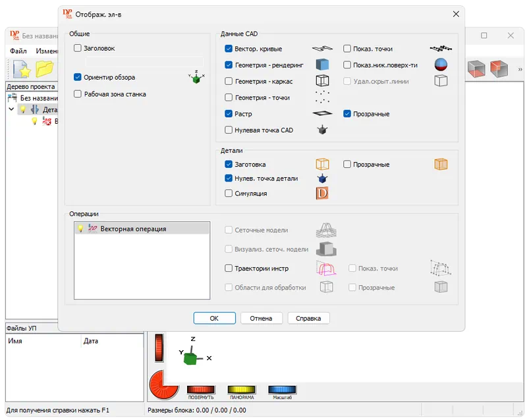527x420 pixels.
Task: Click the vertical red rotation wheel
Action: (x=159, y=348)
